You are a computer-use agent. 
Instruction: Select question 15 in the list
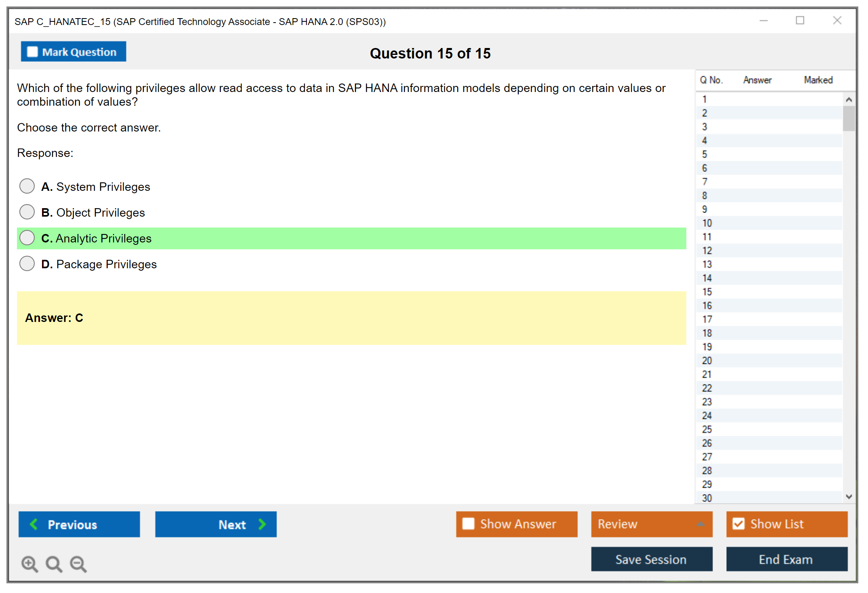707,292
